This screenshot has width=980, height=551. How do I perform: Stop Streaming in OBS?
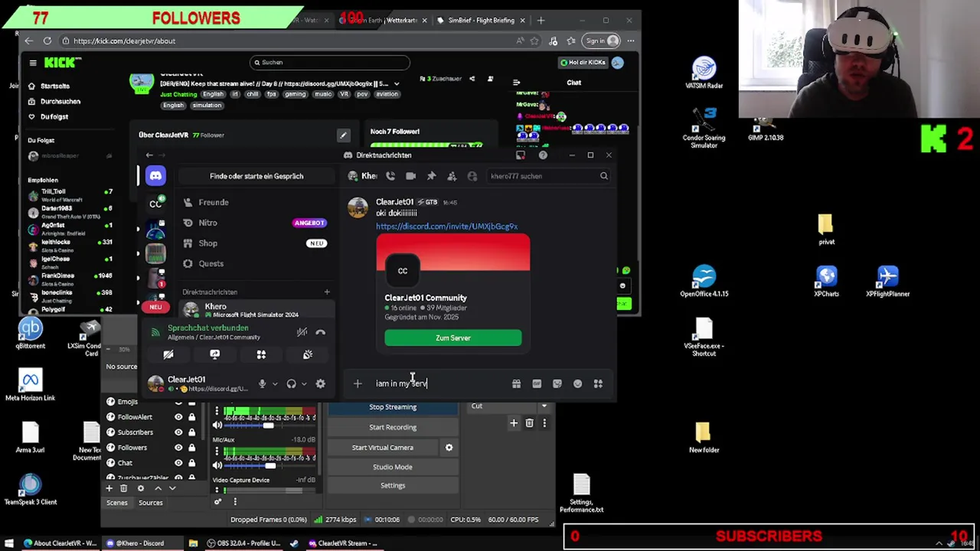pyautogui.click(x=393, y=407)
